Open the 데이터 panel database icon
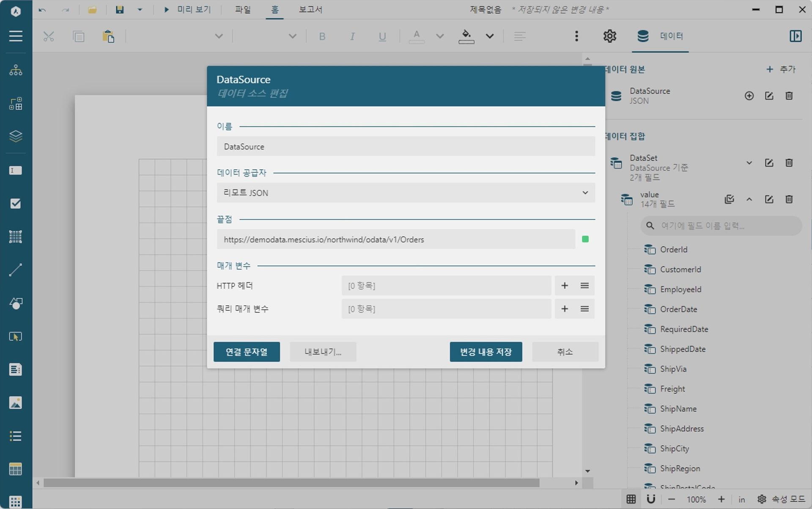This screenshot has height=509, width=812. point(643,36)
